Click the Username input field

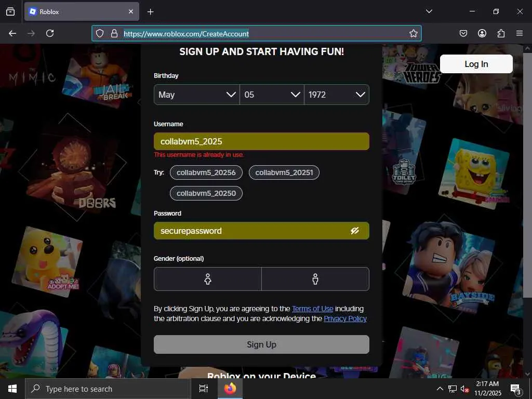261,141
